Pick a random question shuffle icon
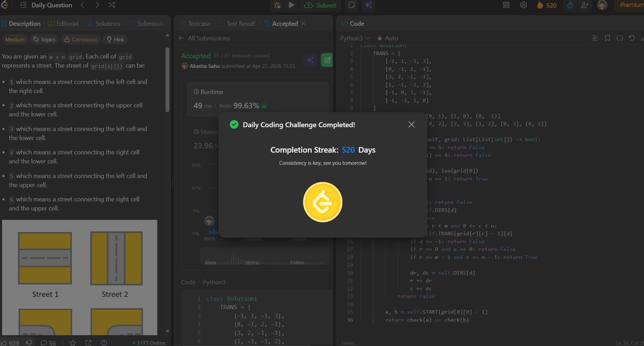The height and width of the screenshot is (346, 644). coord(112,5)
